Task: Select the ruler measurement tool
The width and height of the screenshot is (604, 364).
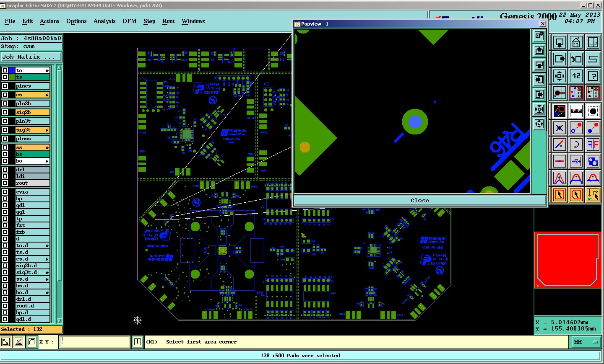Action: [x=576, y=111]
